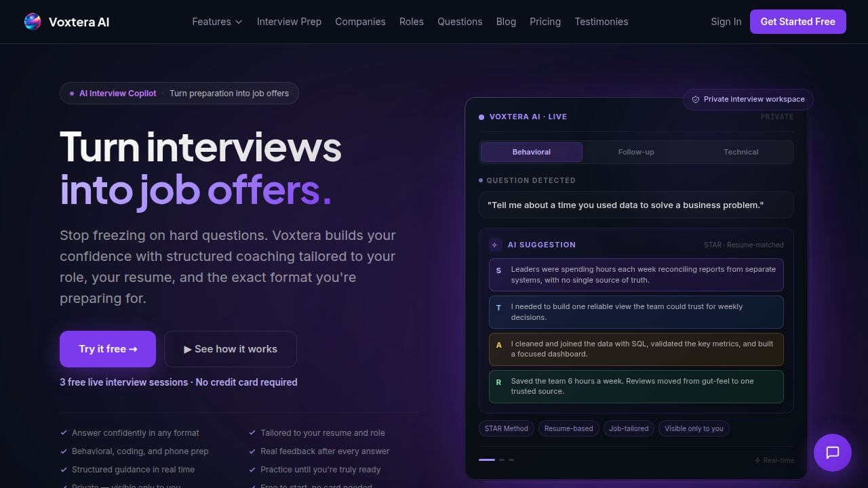
Task: Open Testimonies in navigation
Action: (601, 22)
